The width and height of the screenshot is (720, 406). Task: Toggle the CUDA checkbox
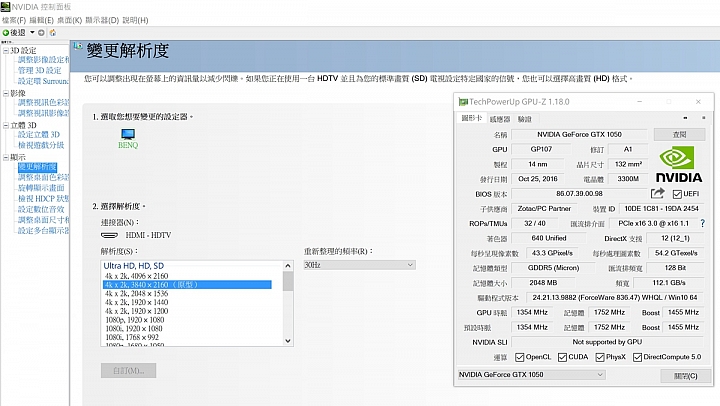point(562,357)
